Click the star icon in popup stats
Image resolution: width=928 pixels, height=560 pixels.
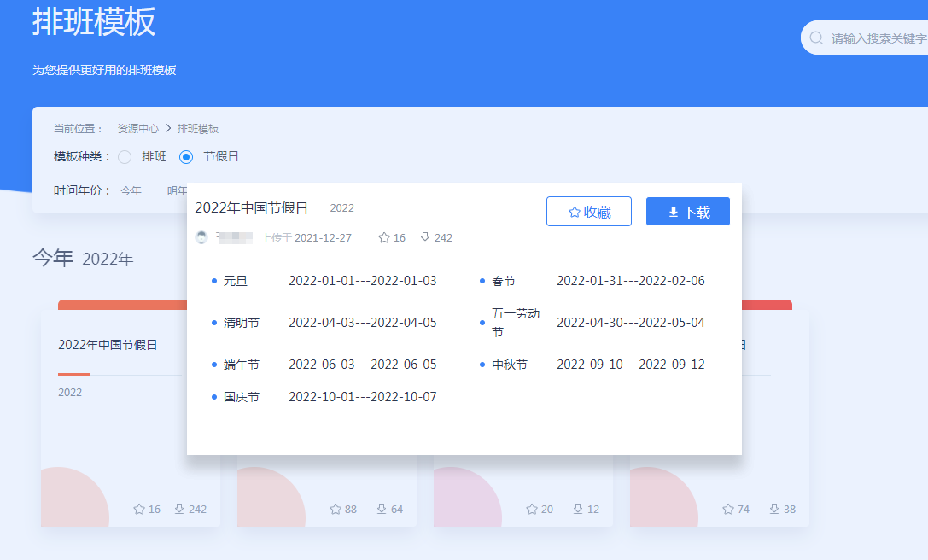384,238
